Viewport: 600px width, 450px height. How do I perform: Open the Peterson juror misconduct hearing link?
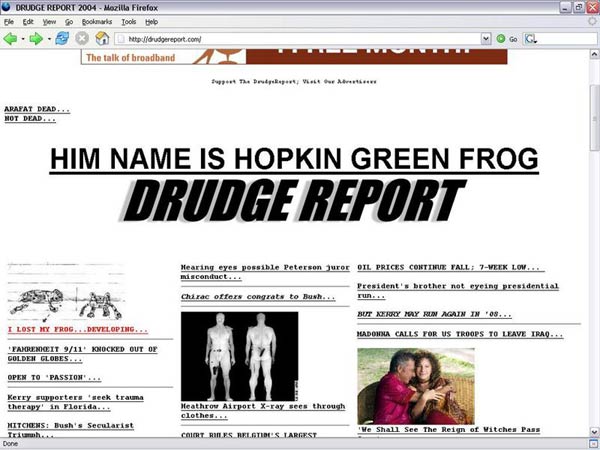pos(265,272)
